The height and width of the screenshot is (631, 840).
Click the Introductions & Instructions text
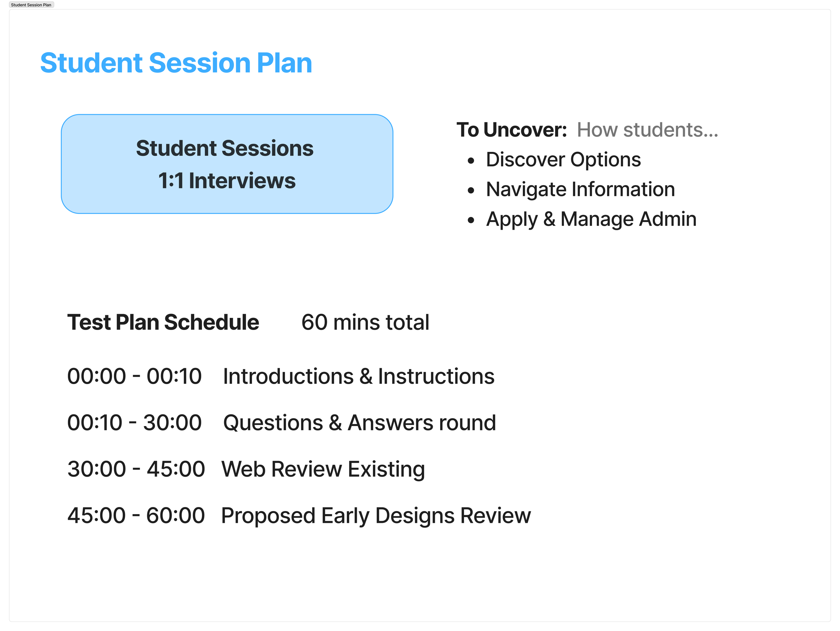point(359,376)
